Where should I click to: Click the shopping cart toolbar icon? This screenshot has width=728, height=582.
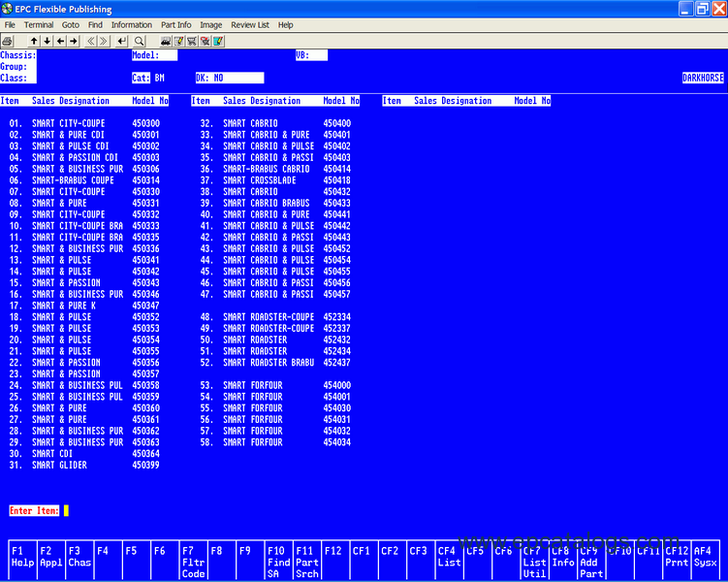(x=192, y=41)
